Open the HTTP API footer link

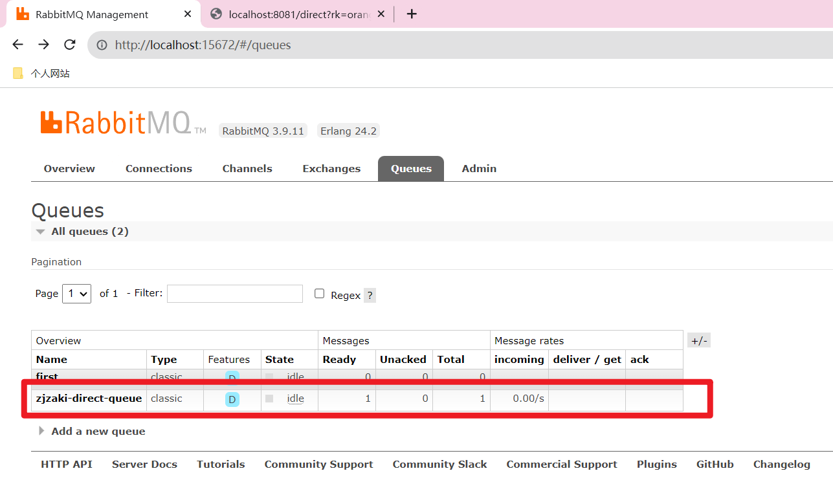(67, 465)
